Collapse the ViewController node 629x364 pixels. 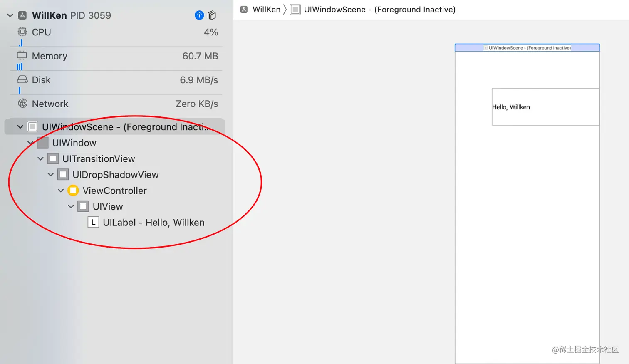coord(61,191)
